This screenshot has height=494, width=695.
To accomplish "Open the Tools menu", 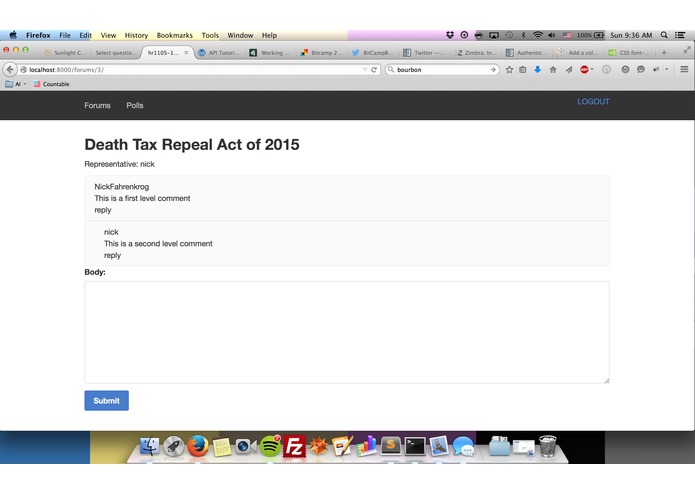I will 210,35.
